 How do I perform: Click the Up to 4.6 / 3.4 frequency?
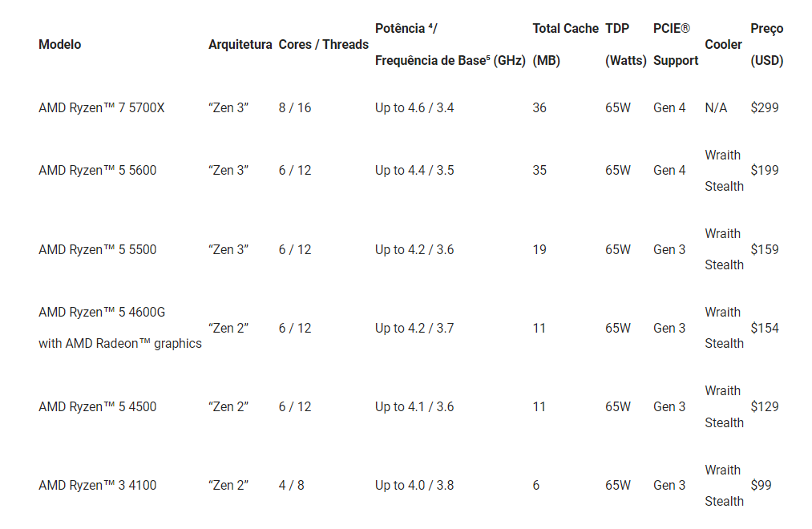(x=414, y=107)
